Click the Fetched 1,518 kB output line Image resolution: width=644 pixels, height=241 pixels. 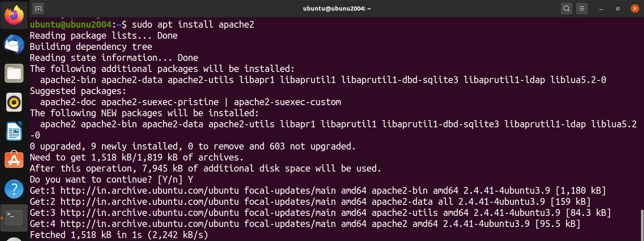[x=119, y=235]
